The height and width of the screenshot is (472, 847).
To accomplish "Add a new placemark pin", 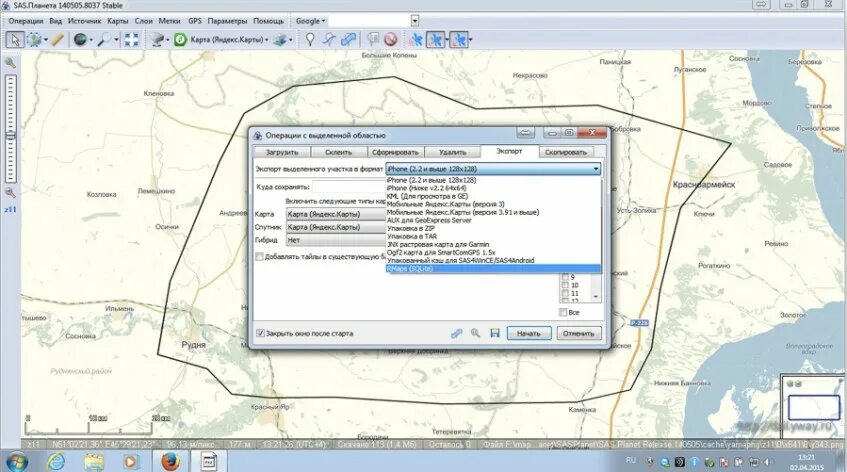I will click(310, 39).
